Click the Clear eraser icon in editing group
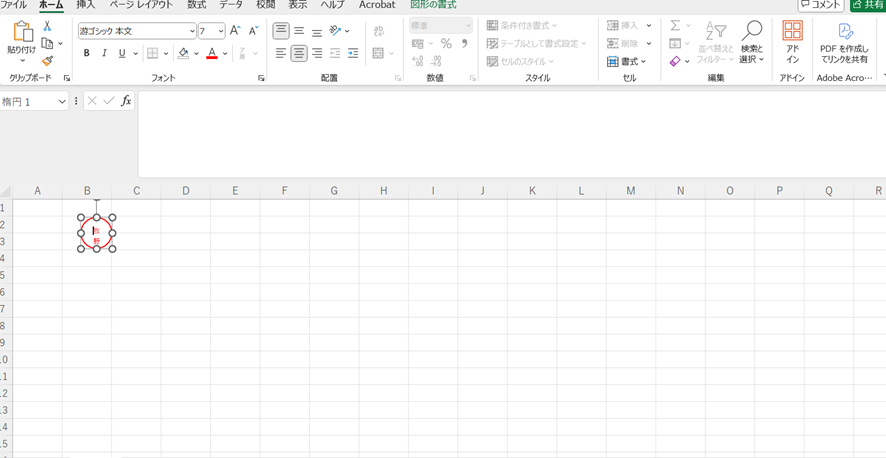 coord(675,62)
